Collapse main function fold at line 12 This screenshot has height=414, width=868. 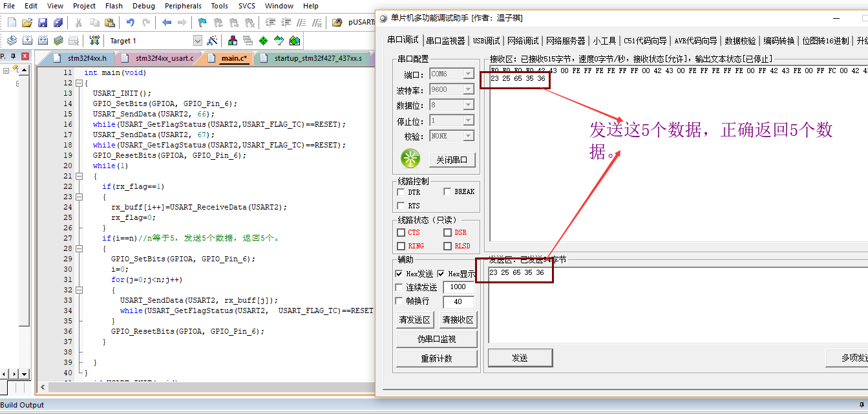[78, 83]
